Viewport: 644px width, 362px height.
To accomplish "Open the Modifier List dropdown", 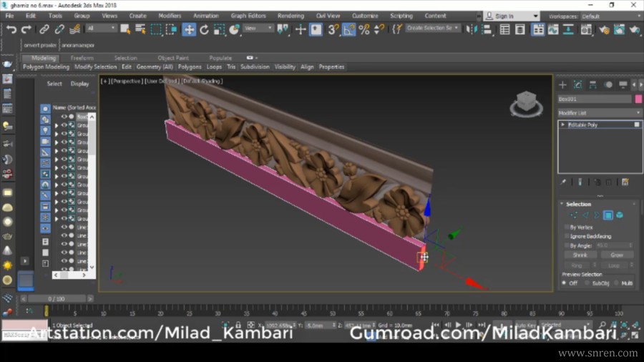I will (x=600, y=113).
